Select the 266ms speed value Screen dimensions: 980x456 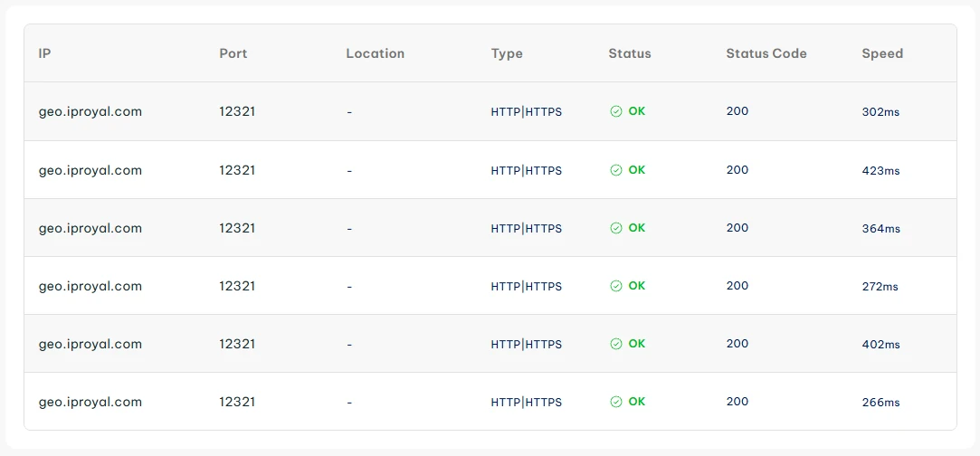pos(880,403)
